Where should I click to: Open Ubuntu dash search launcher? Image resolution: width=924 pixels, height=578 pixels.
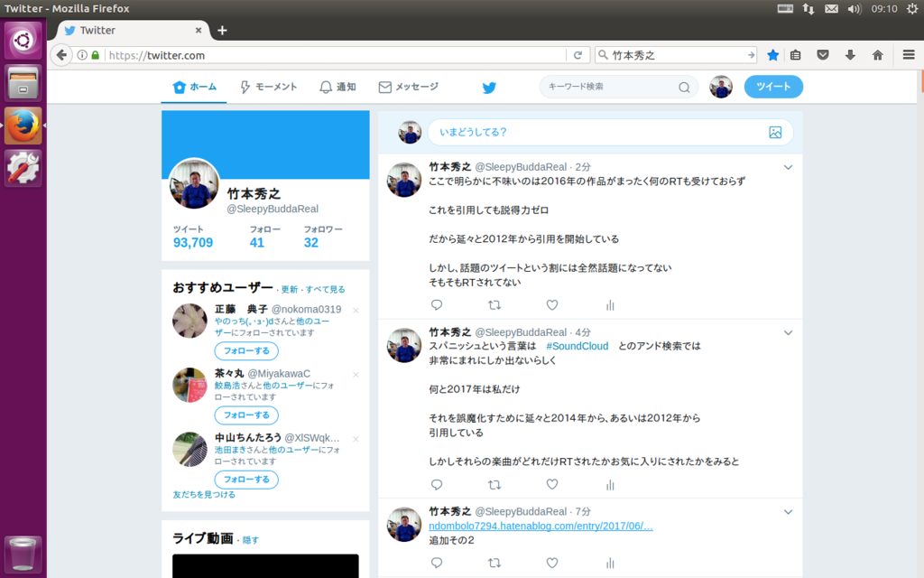[23, 40]
